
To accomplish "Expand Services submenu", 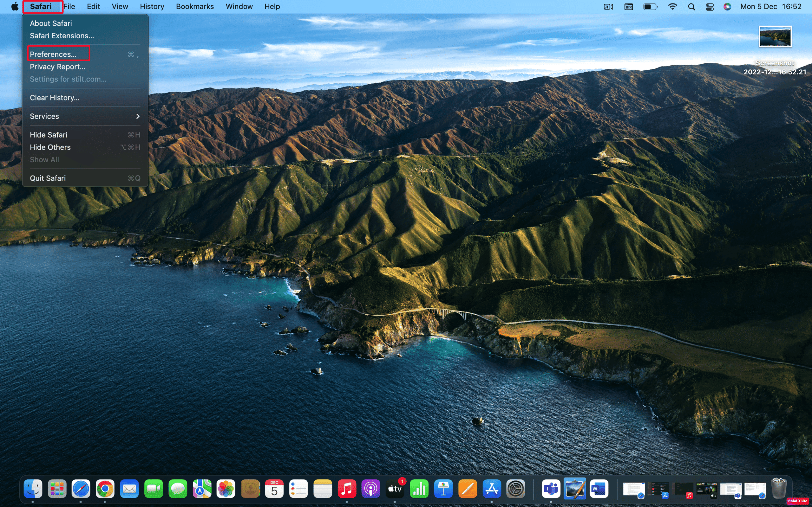I will pyautogui.click(x=85, y=116).
